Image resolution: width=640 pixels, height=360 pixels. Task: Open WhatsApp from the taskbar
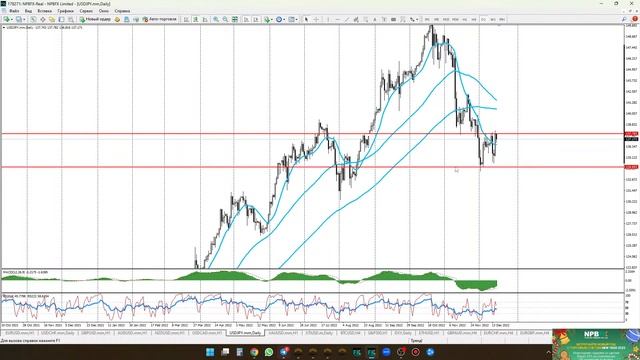click(269, 352)
